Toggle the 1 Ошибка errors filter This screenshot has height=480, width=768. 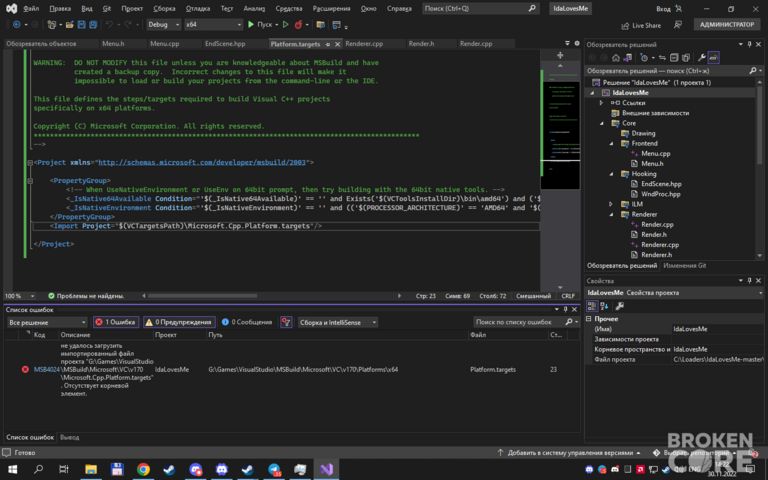pos(116,322)
